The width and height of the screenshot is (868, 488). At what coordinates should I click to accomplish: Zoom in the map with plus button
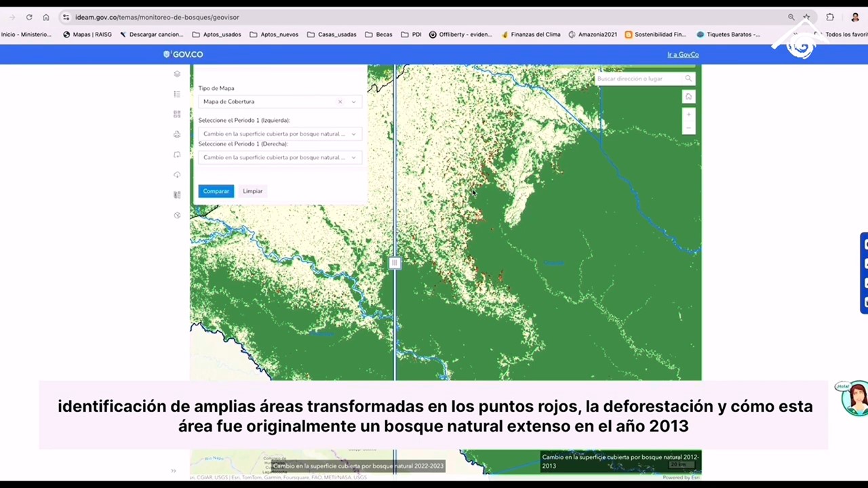[688, 115]
